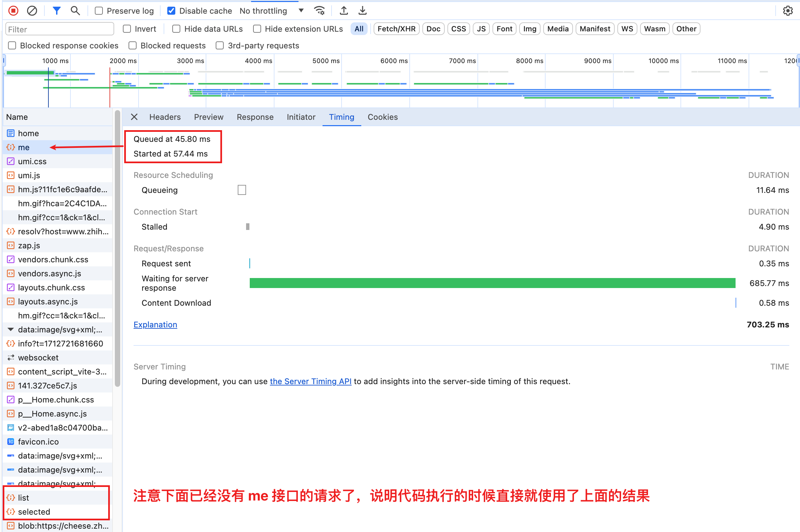Collapse the data:image/svg+xml tree row
The image size is (800, 532).
(11, 329)
